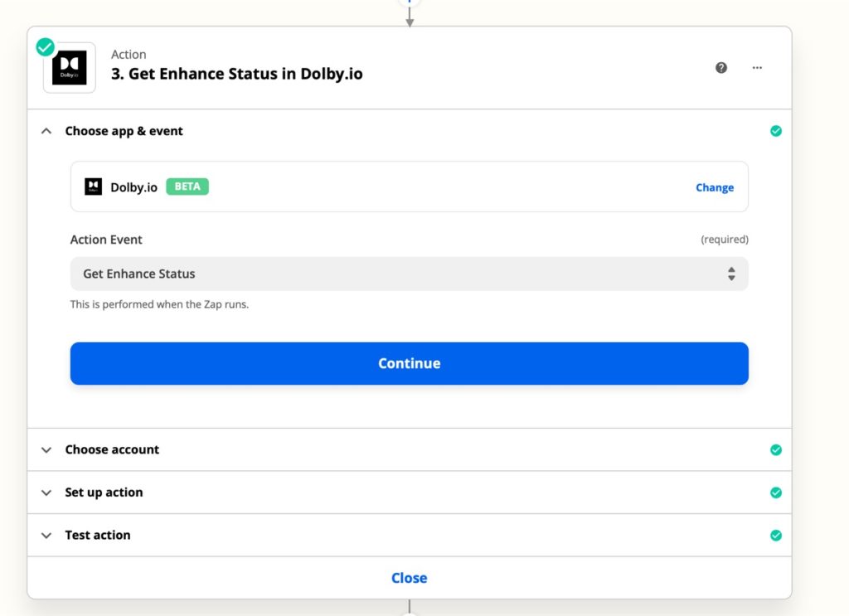Click the Dolby.io app name text
Screen dimensions: 849x616
[133, 187]
